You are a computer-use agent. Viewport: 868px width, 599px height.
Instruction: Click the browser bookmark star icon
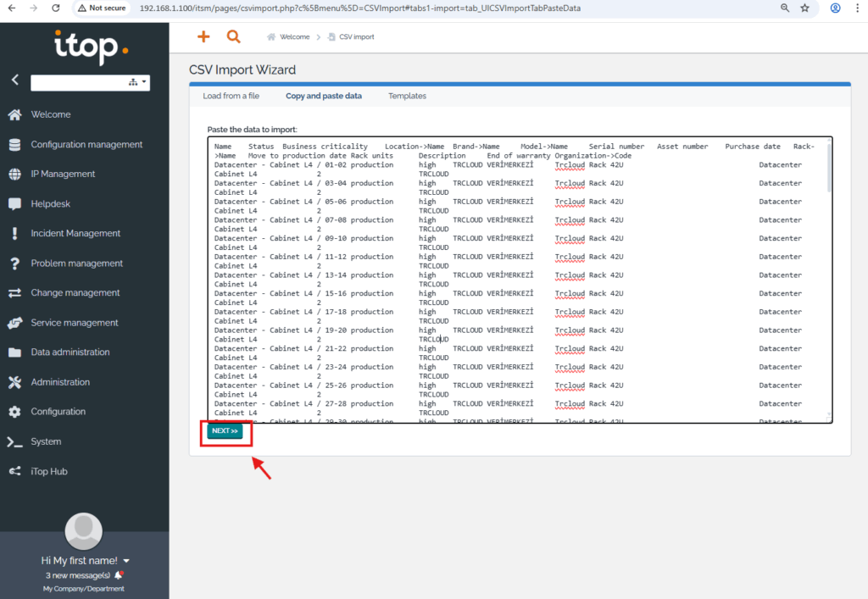click(805, 8)
